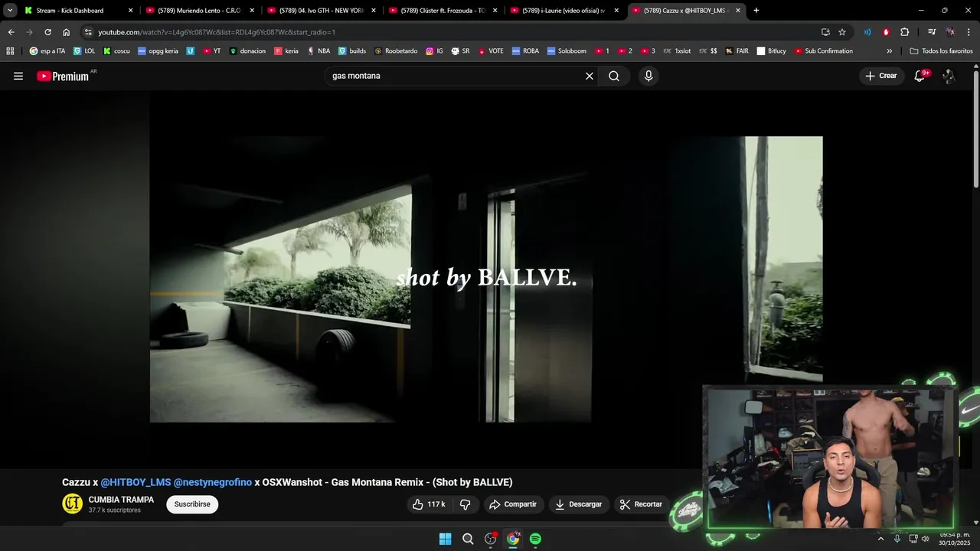Run search with magnifier button
Viewport: 980px width, 551px height.
[614, 76]
